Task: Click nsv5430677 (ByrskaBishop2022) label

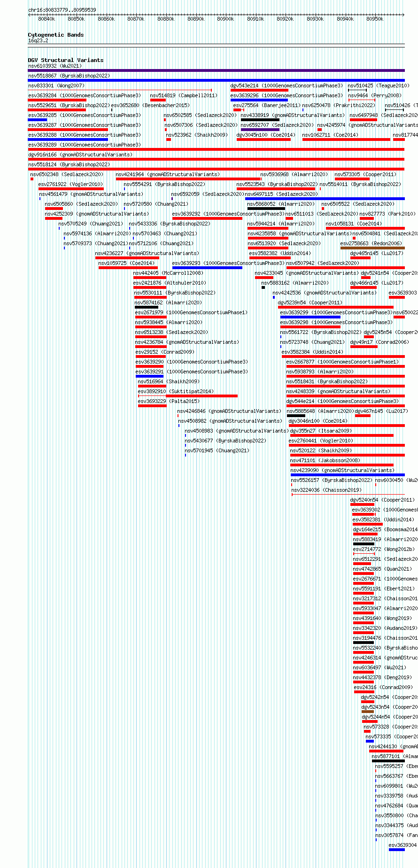Action: pyautogui.click(x=225, y=441)
